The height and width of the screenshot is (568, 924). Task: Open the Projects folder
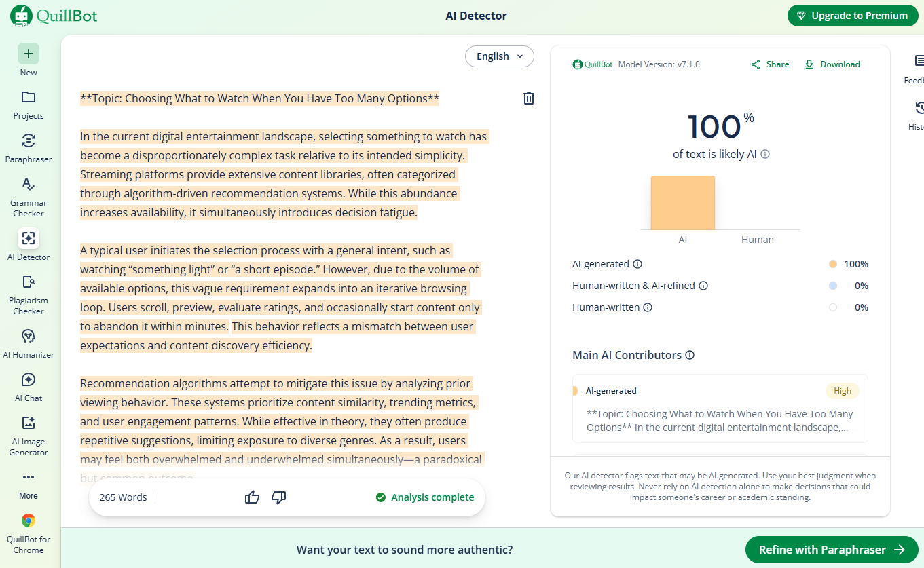(x=29, y=104)
